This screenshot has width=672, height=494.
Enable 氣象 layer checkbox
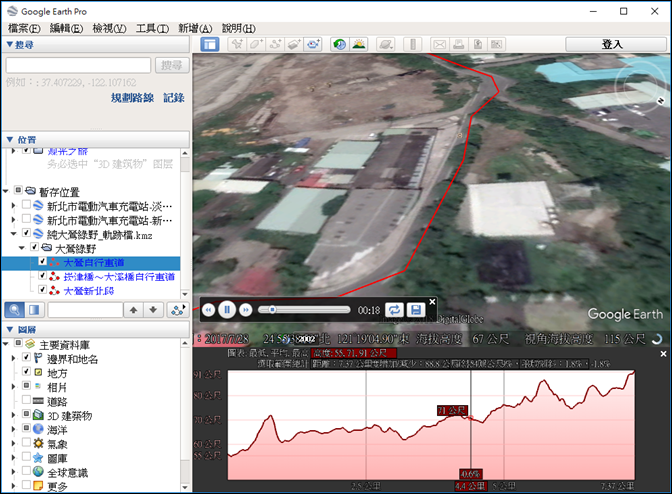click(26, 442)
